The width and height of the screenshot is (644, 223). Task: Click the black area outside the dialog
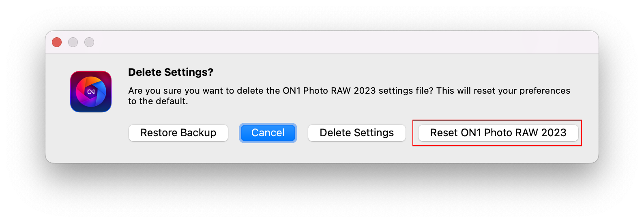pyautogui.click(x=324, y=195)
